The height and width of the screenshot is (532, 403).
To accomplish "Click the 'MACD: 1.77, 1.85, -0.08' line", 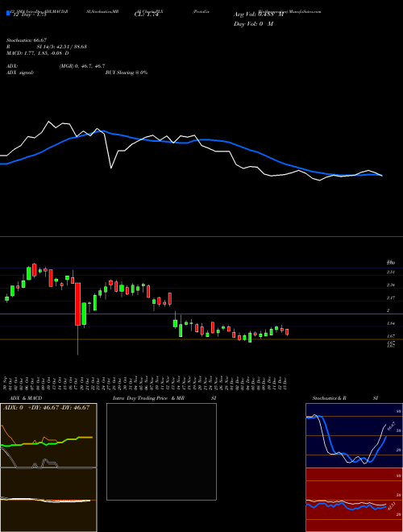I will pyautogui.click(x=37, y=53).
